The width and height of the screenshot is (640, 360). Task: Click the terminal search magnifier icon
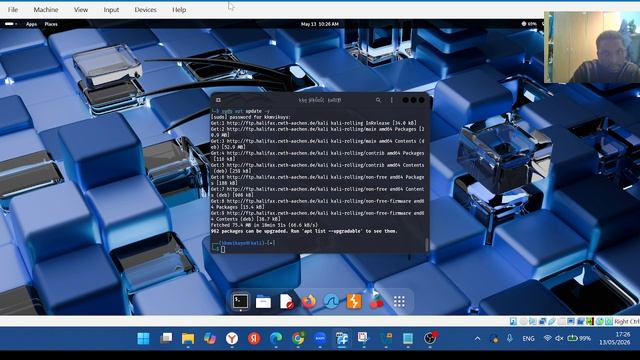point(378,100)
